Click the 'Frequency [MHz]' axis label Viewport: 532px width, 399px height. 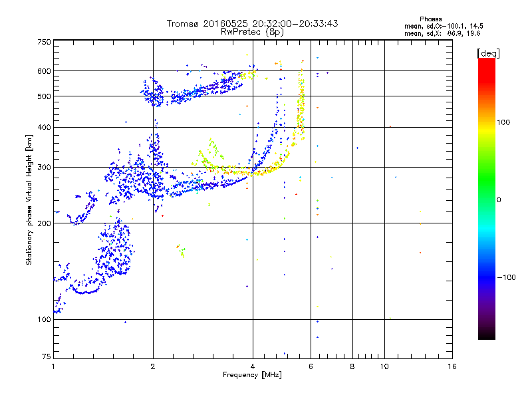coord(252,375)
